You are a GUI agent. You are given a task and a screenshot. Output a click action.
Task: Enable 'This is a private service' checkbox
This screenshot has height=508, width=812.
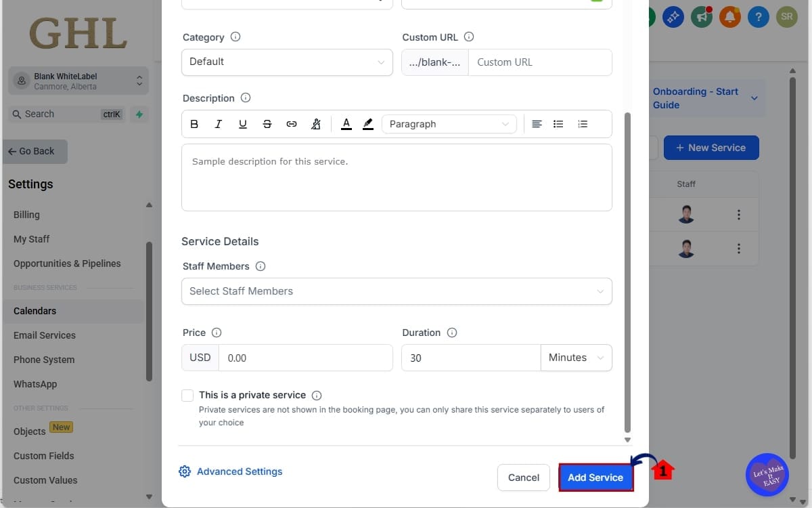click(x=187, y=395)
